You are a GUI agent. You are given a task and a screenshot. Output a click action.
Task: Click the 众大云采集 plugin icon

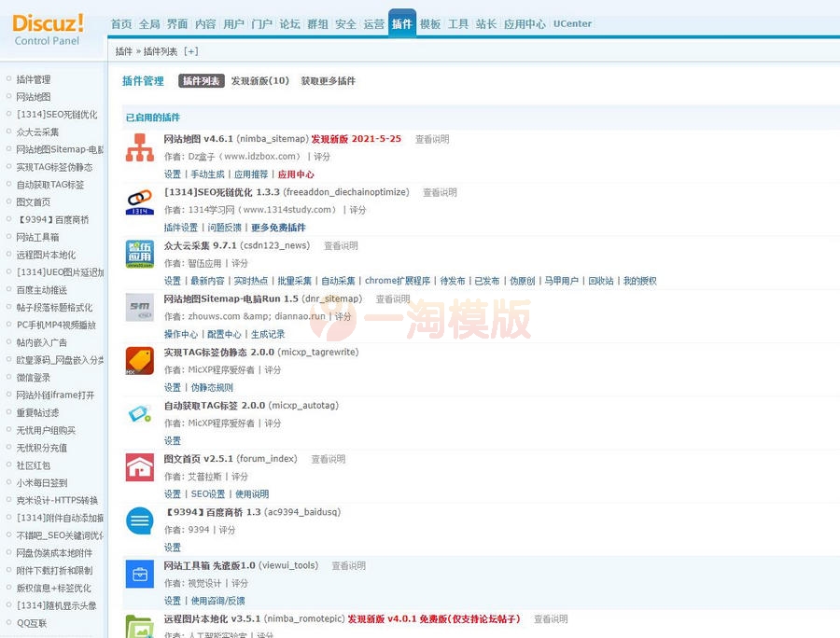pos(138,253)
